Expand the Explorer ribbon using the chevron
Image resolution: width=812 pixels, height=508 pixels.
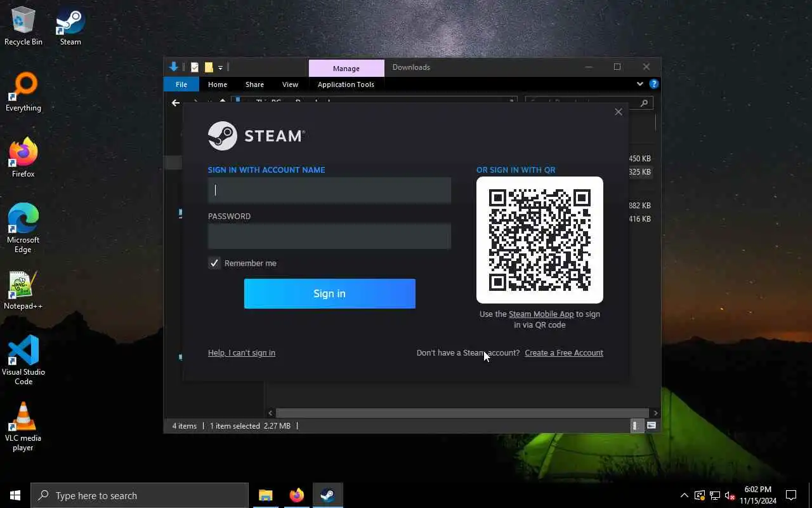(639, 84)
